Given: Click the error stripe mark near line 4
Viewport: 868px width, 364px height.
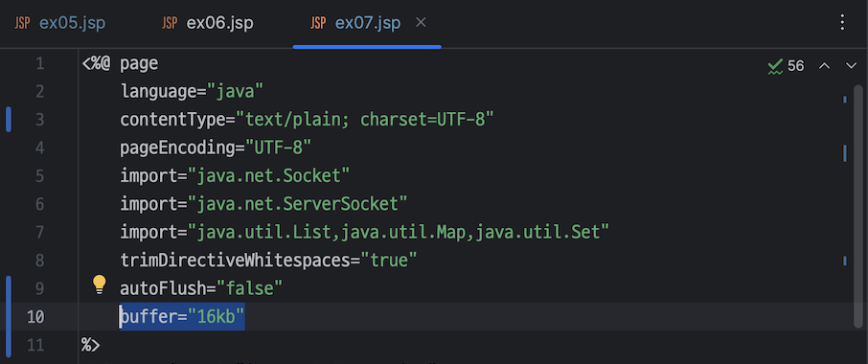Looking at the screenshot, I should [845, 153].
